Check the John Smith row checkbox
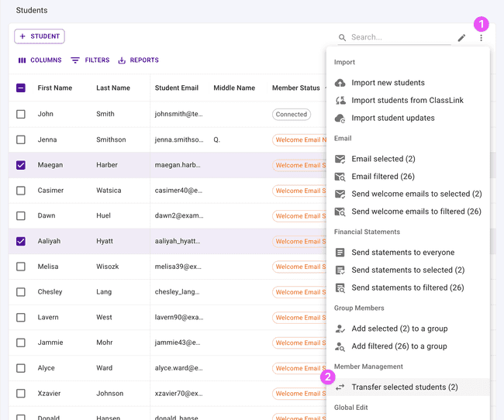The image size is (504, 420). tap(21, 114)
